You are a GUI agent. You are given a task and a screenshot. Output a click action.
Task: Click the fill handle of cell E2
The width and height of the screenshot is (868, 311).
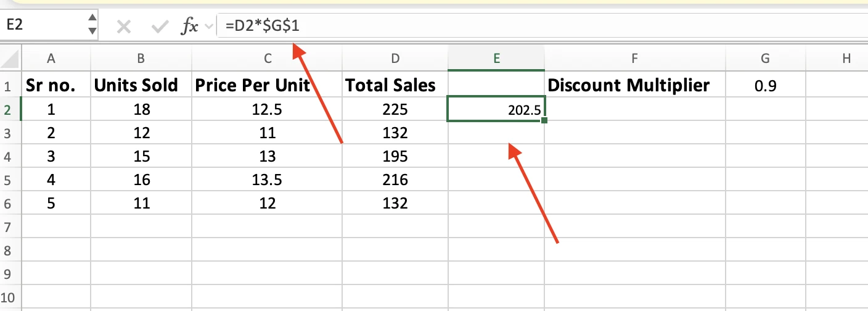544,120
